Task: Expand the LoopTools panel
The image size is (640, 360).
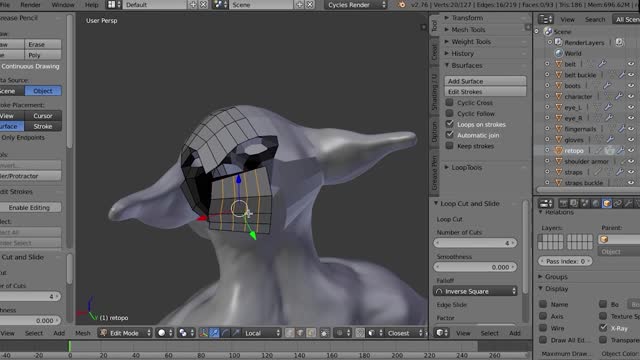Action: pyautogui.click(x=467, y=167)
